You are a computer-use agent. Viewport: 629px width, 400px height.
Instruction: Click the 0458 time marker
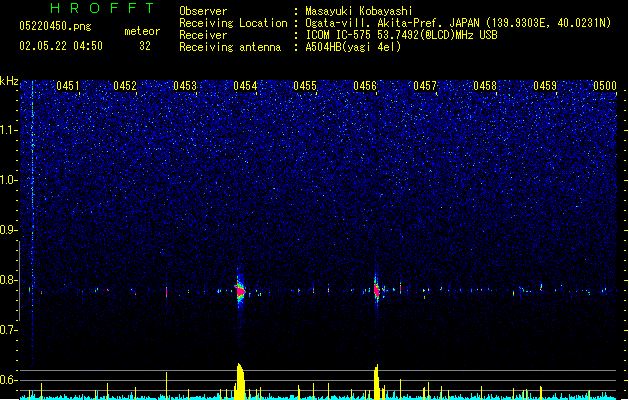485,86
